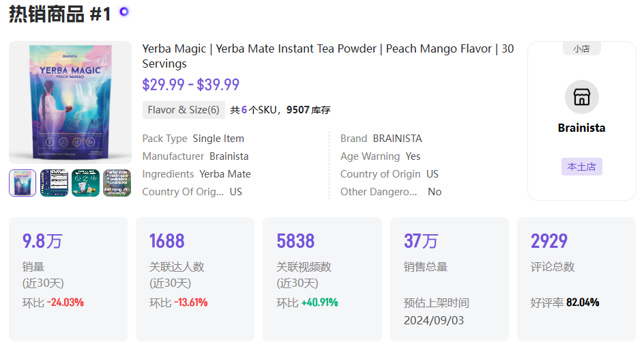Select the first product thumbnail image
This screenshot has height=353, width=644.
[23, 183]
